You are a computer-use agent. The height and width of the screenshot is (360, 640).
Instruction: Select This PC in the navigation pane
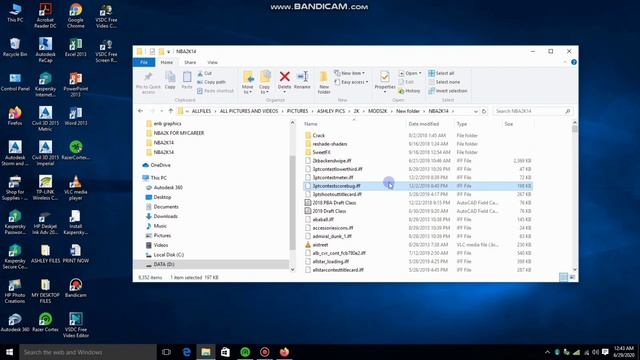tap(158, 178)
